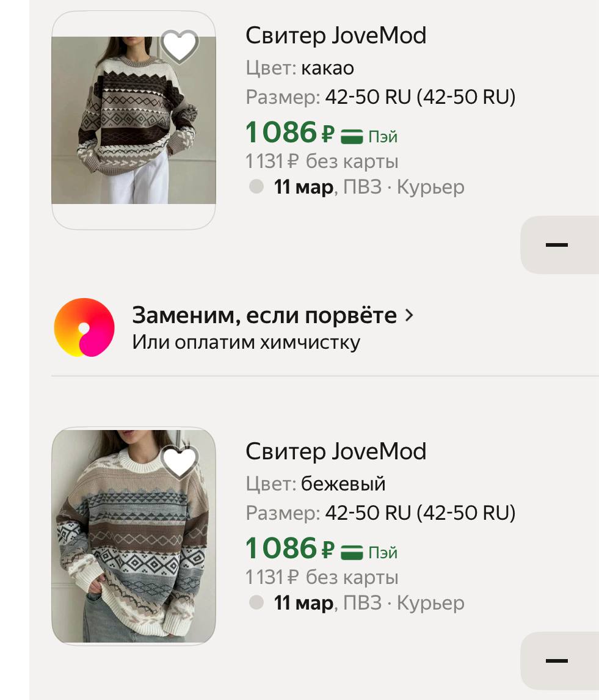
Task: Click the 1086 ₽ price of beige sweater
Action: tap(290, 548)
